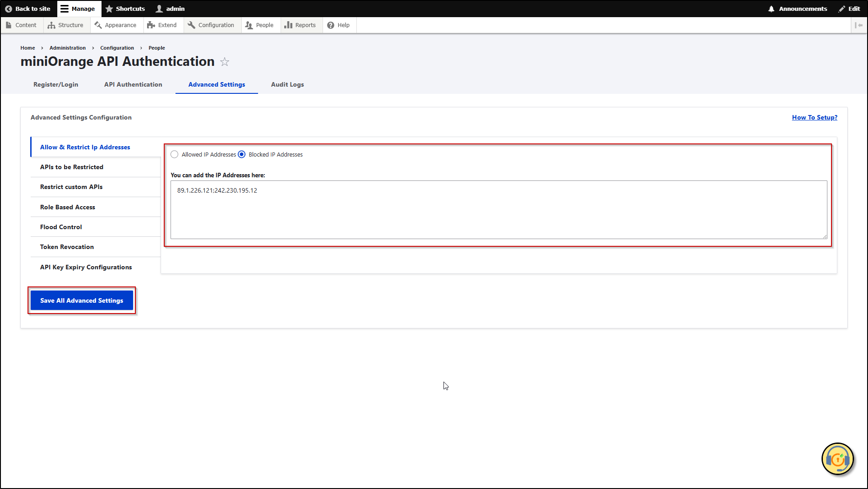The width and height of the screenshot is (868, 489).
Task: Click the Edit pencil icon
Action: 842,9
